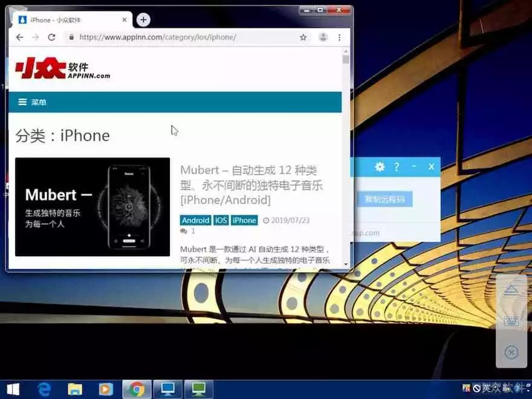The height and width of the screenshot is (399, 532).
Task: Show keyboard from the floating panel
Action: (511, 320)
